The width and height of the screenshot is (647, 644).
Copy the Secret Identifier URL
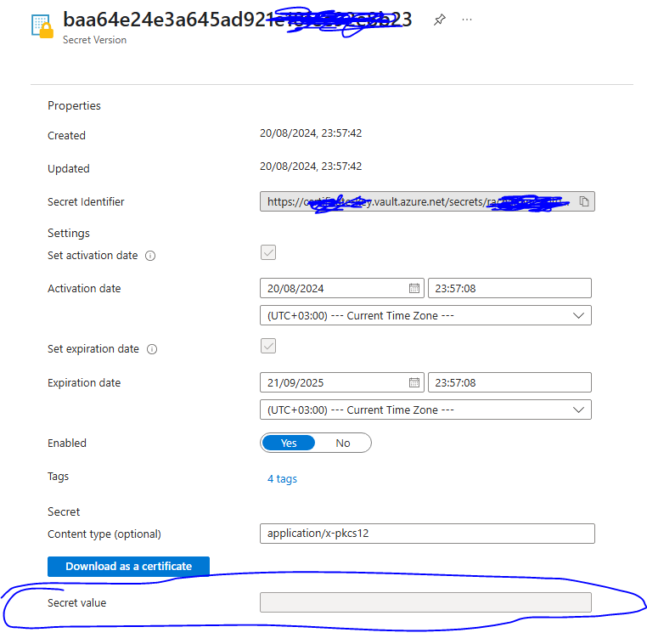click(x=584, y=201)
